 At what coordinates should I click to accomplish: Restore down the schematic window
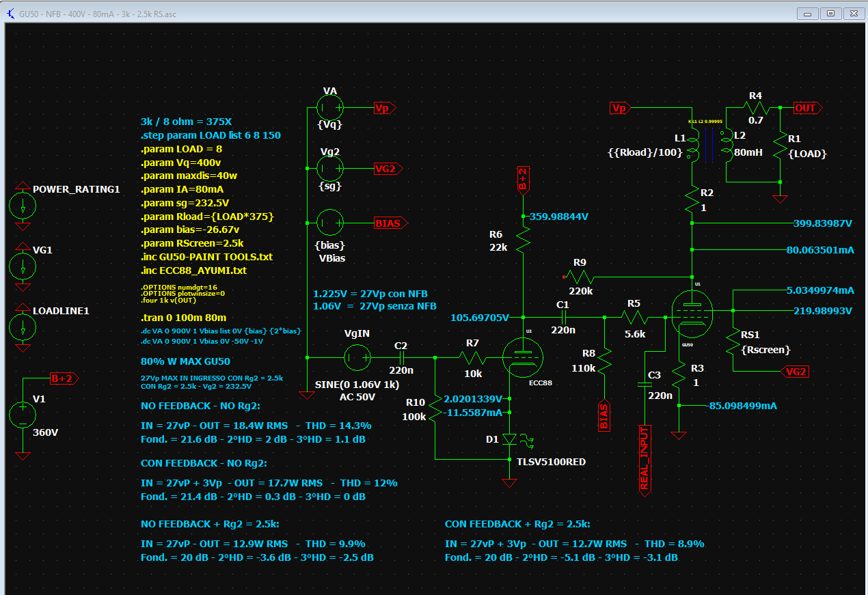coord(830,13)
